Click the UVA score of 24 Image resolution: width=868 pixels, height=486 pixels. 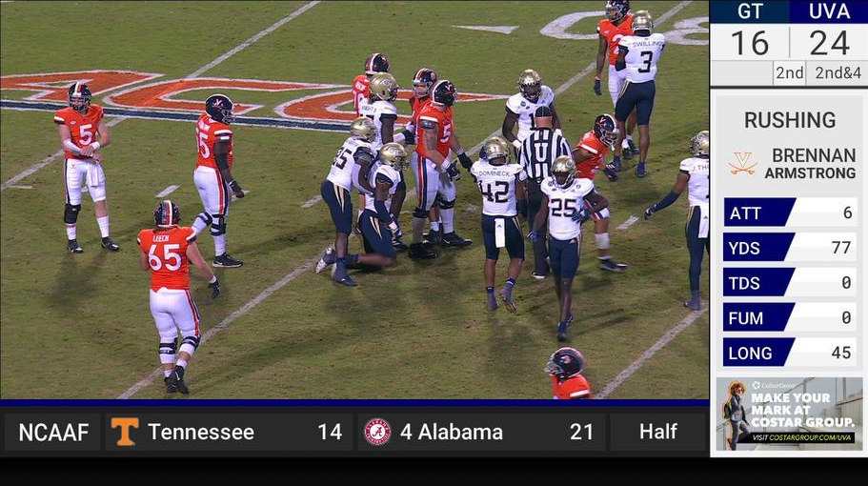(x=829, y=43)
